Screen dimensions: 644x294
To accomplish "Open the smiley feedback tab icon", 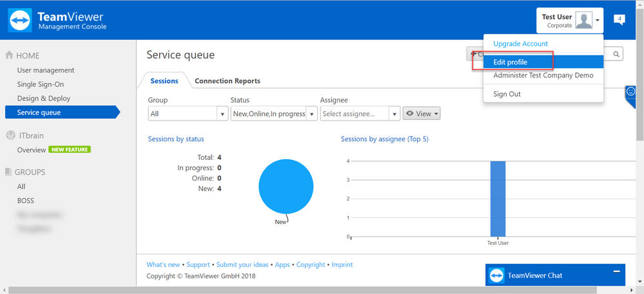I will click(630, 92).
